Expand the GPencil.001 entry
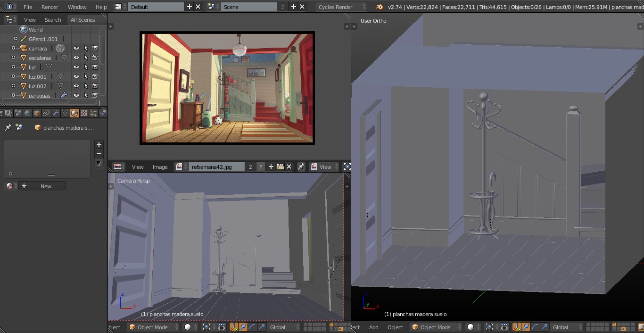The width and height of the screenshot is (644, 333). [x=16, y=39]
